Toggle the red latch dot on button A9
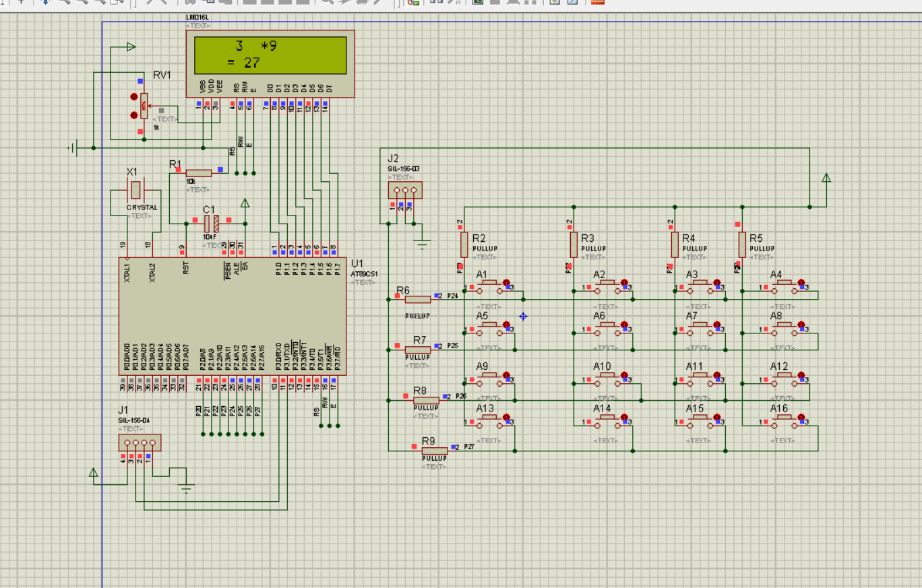 pyautogui.click(x=506, y=375)
